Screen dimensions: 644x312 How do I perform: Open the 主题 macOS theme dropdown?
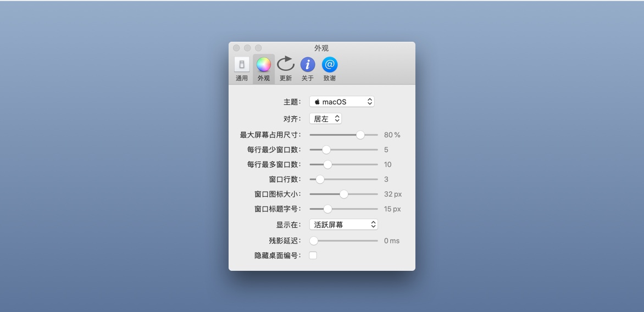pos(342,102)
